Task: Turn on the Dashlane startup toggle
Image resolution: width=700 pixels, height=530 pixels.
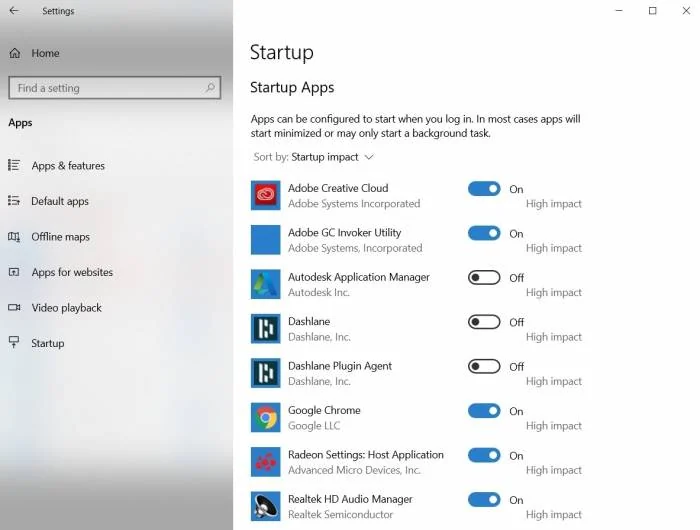Action: click(484, 322)
